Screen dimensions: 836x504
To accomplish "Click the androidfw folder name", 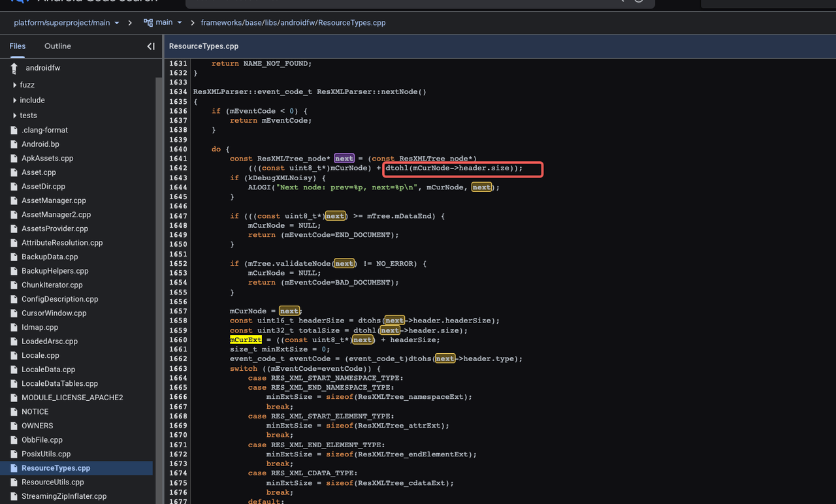I will point(43,68).
